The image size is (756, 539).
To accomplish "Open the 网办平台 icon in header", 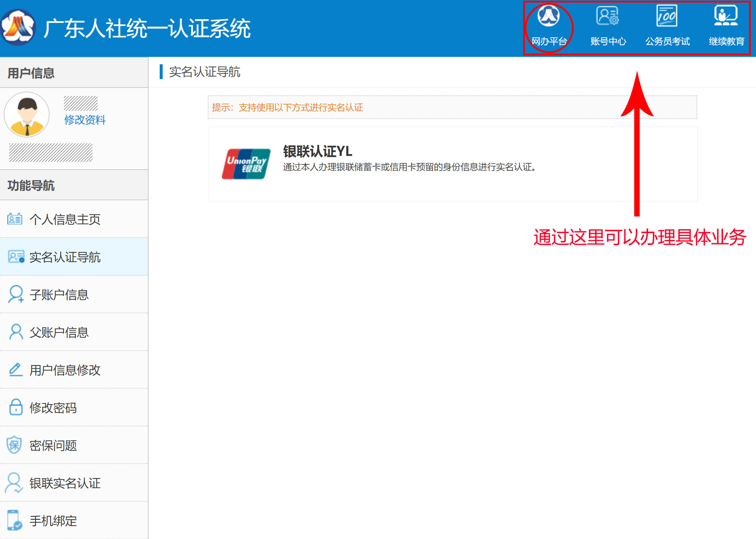I will [549, 17].
